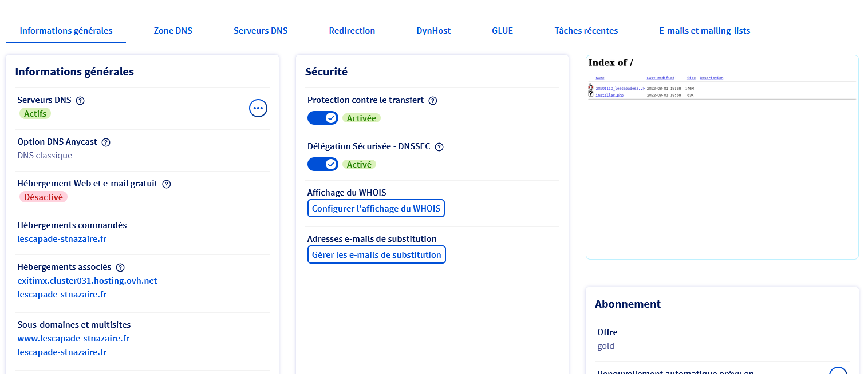Image resolution: width=868 pixels, height=374 pixels.
Task: Go to E-mails et mailing-lists tab
Action: point(704,31)
